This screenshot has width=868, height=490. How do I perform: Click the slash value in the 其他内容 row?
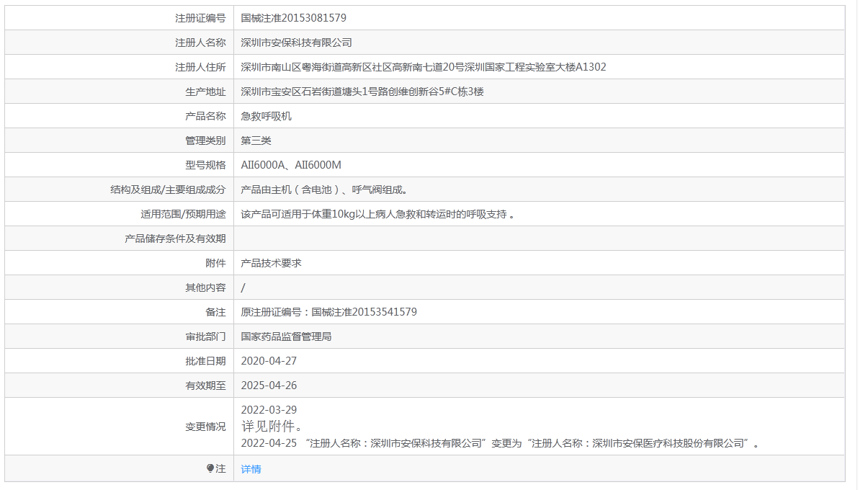[243, 288]
